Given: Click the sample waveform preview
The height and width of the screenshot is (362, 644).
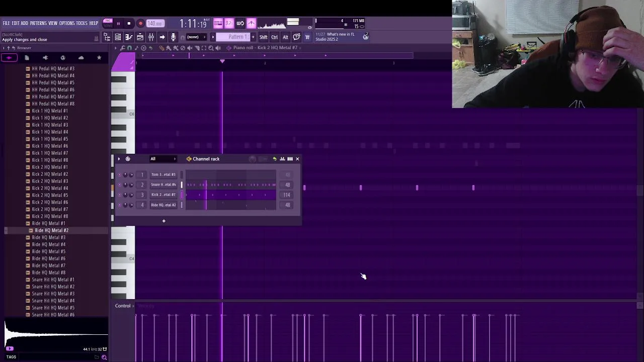Looking at the screenshot, I should (x=56, y=334).
